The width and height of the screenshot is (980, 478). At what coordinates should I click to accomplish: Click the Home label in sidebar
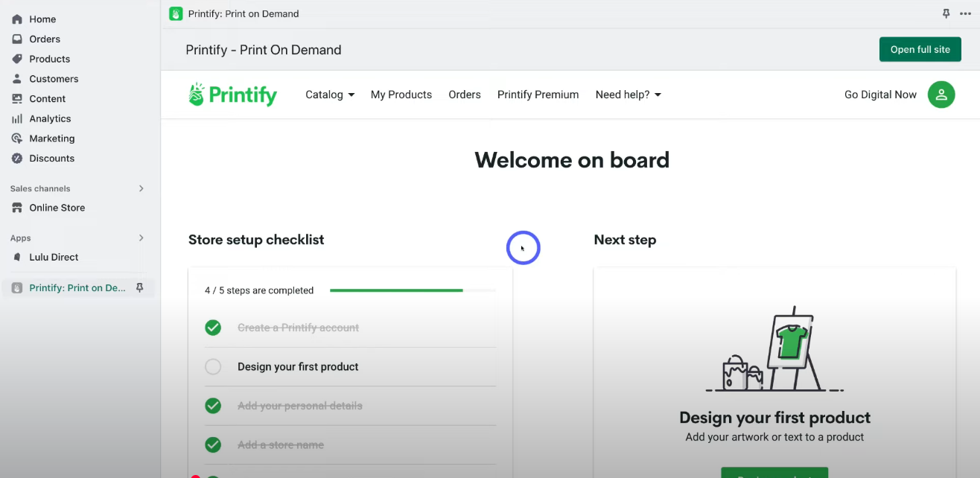tap(42, 19)
